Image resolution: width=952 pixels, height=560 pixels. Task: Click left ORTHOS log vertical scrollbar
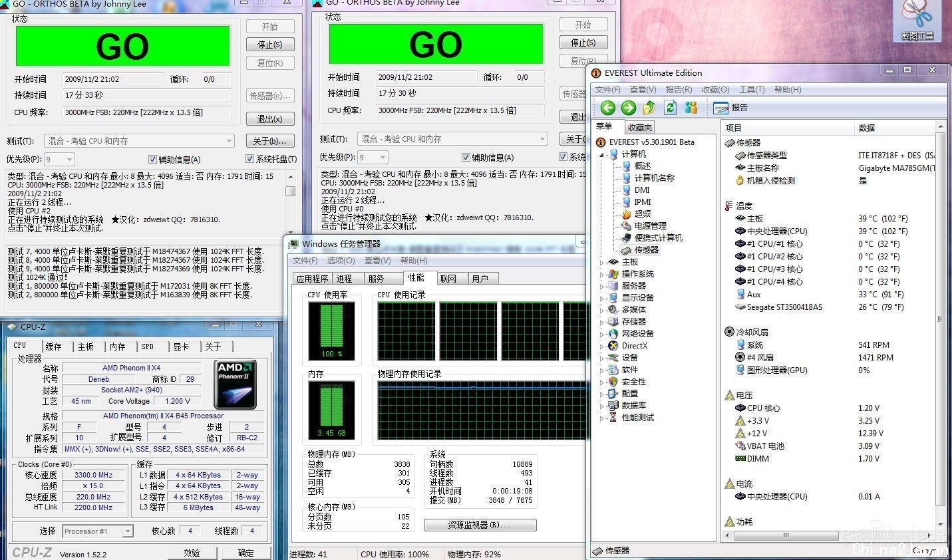click(x=290, y=204)
